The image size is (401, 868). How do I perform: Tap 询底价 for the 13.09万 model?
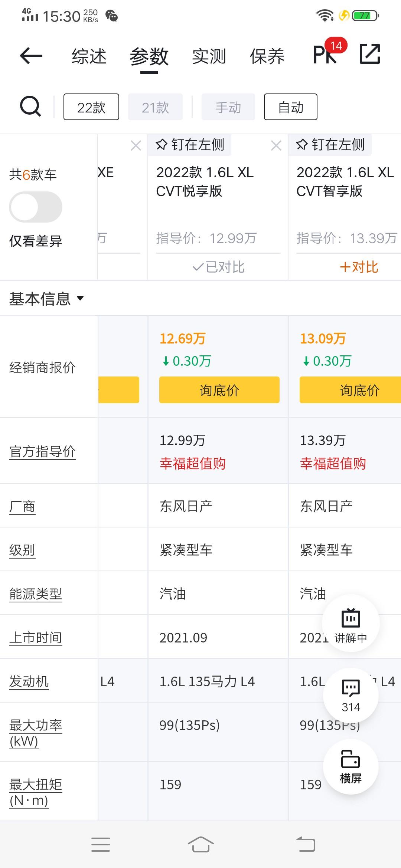click(350, 390)
